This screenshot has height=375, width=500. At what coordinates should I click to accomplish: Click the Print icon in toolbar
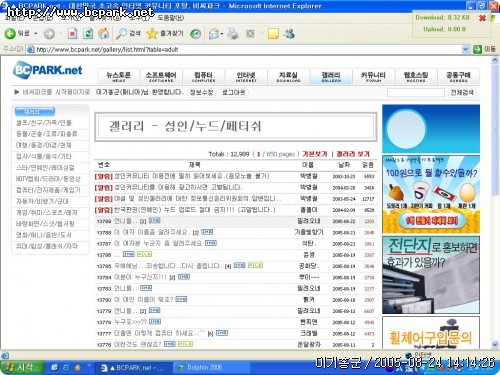[233, 34]
